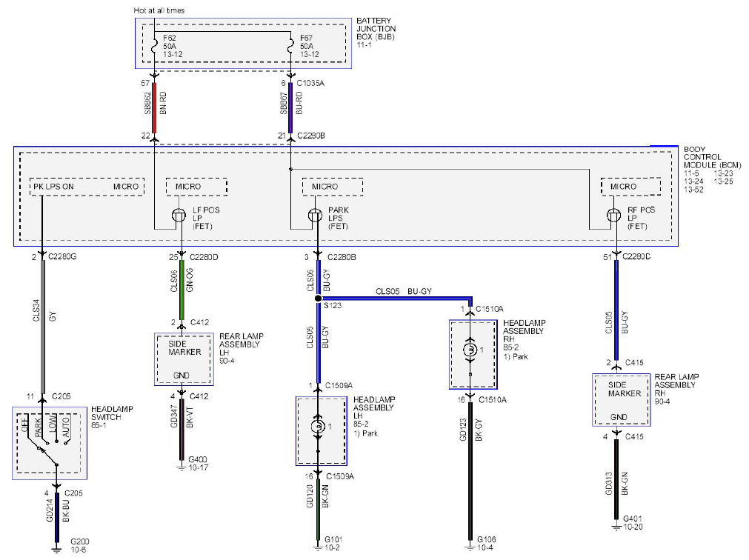Click the park bulb in Headlamp Assembly LH
The image size is (749, 560).
point(318,426)
